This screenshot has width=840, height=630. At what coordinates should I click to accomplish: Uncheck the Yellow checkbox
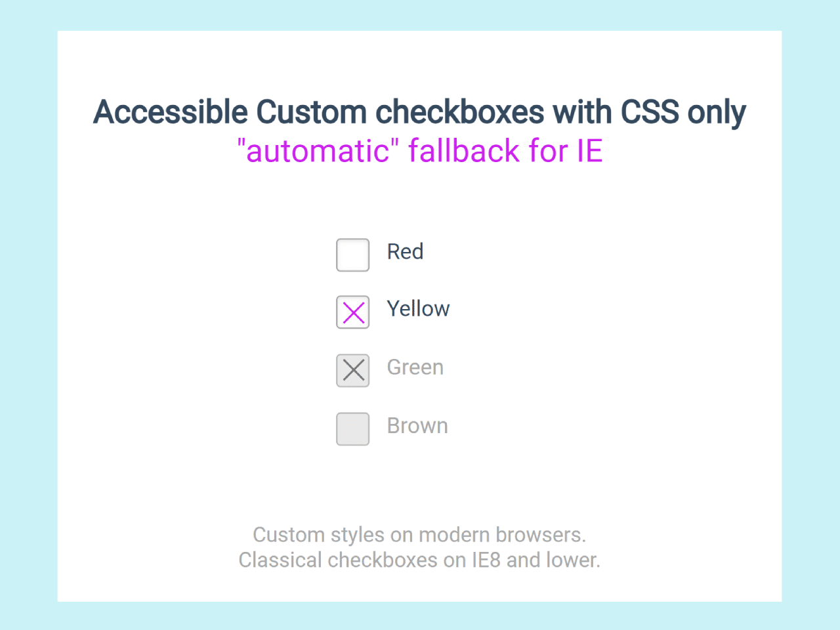point(353,312)
